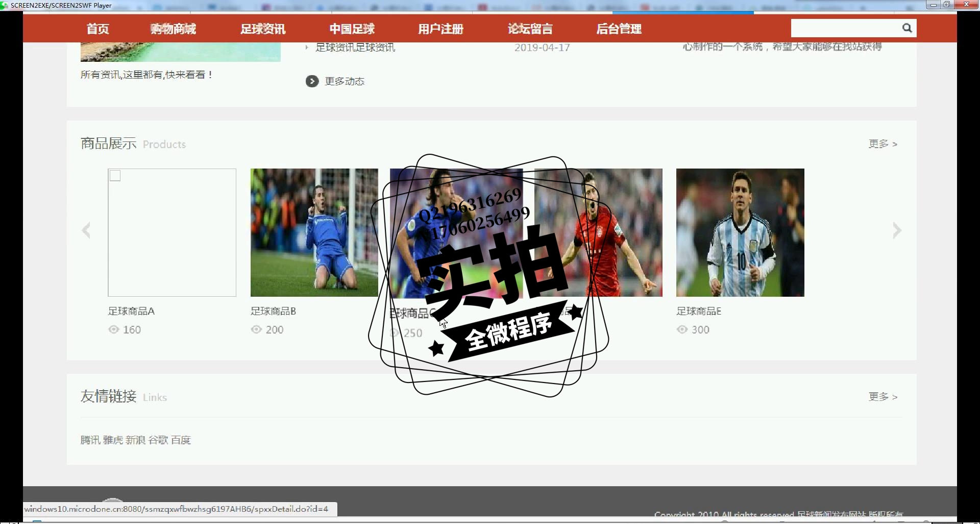
Task: Click view-count eye icon showing 160
Action: click(114, 329)
